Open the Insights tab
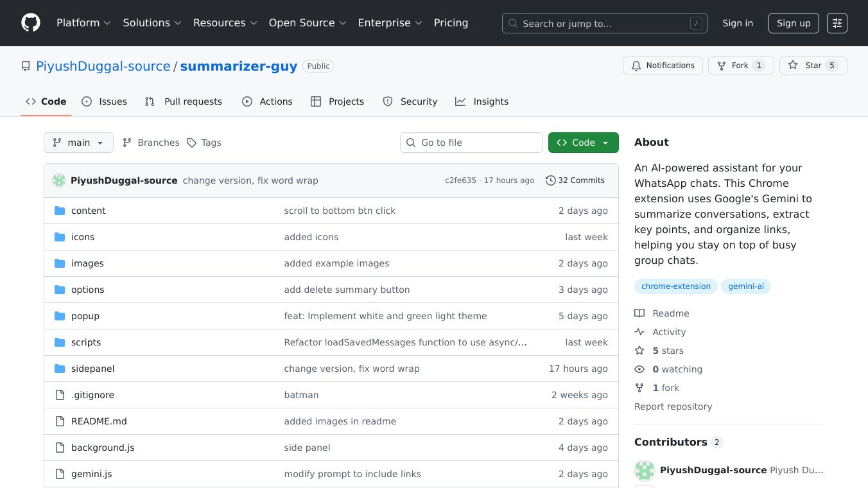This screenshot has width=868, height=488. coord(482,101)
